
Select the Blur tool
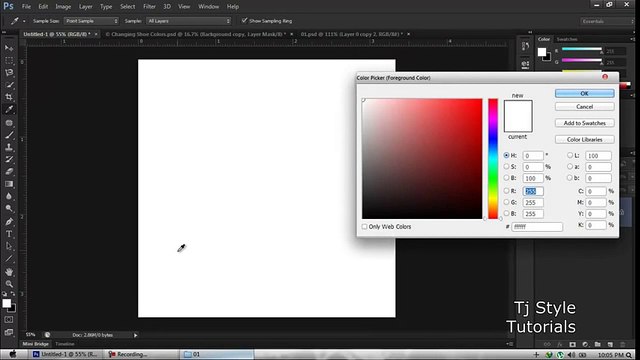click(9, 196)
